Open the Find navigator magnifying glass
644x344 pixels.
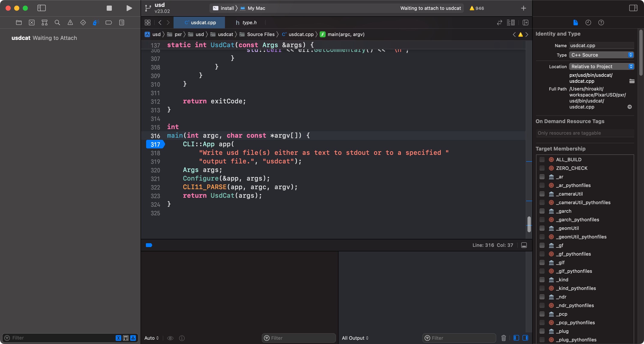pyautogui.click(x=57, y=23)
